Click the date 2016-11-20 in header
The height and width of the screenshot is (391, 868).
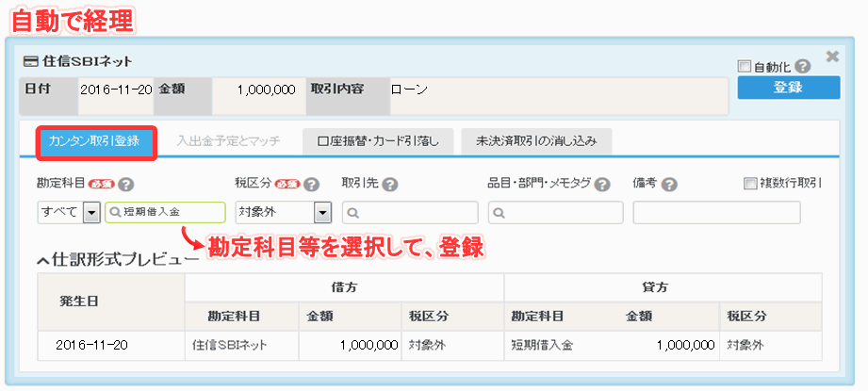coord(116,90)
